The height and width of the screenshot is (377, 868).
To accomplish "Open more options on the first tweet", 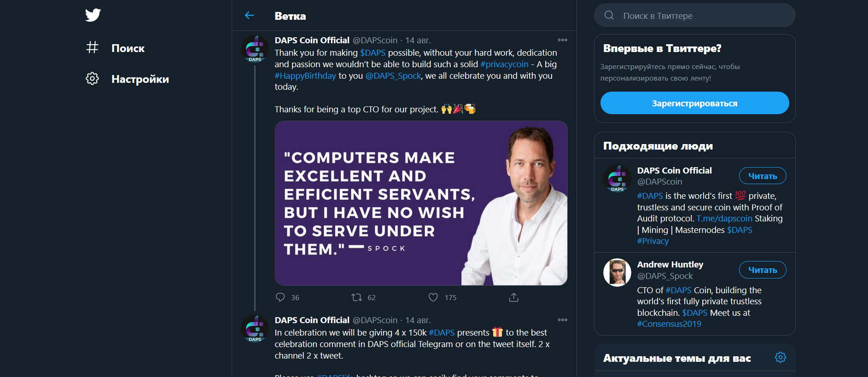I will (x=562, y=40).
